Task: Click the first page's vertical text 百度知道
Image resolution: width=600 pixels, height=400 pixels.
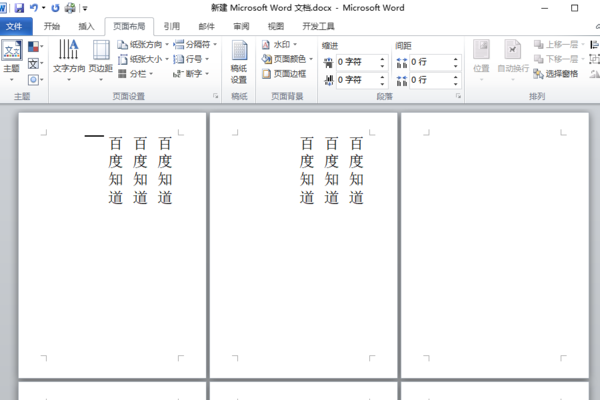Action: [x=140, y=170]
